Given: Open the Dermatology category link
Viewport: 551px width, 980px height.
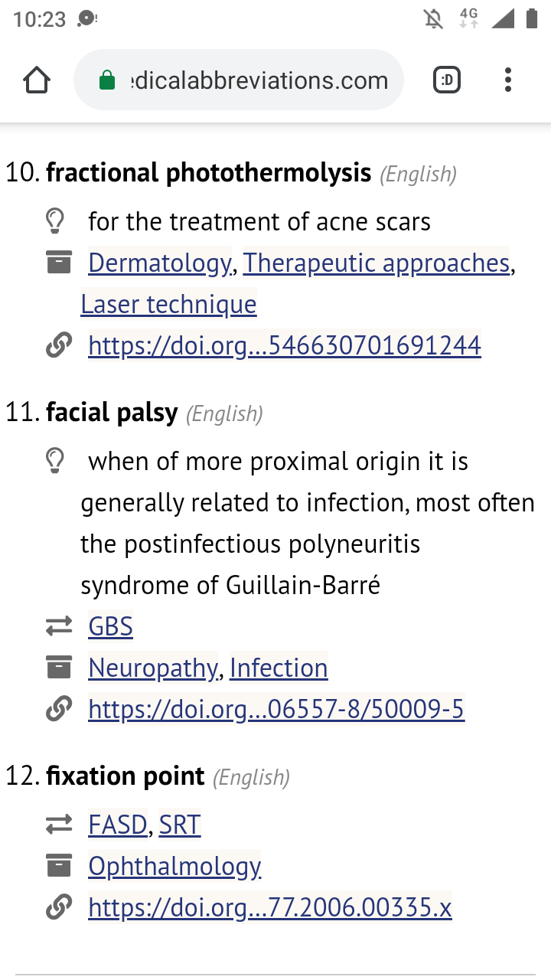Looking at the screenshot, I should [x=159, y=263].
